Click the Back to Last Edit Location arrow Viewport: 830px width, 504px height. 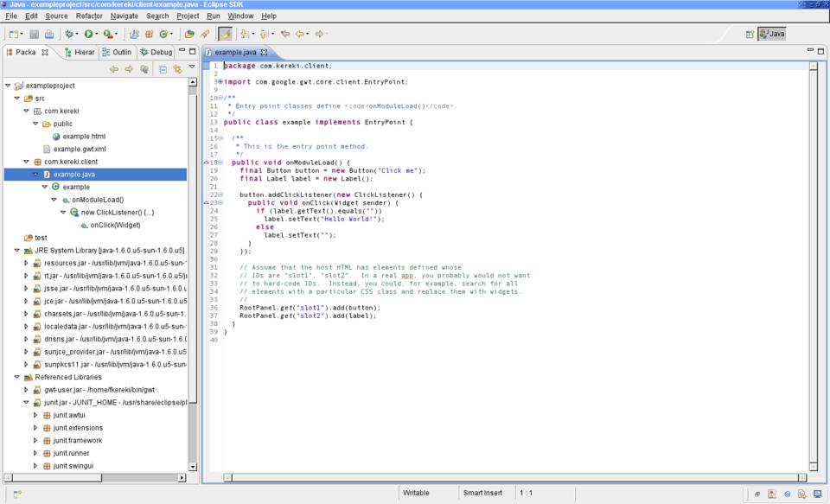click(284, 34)
